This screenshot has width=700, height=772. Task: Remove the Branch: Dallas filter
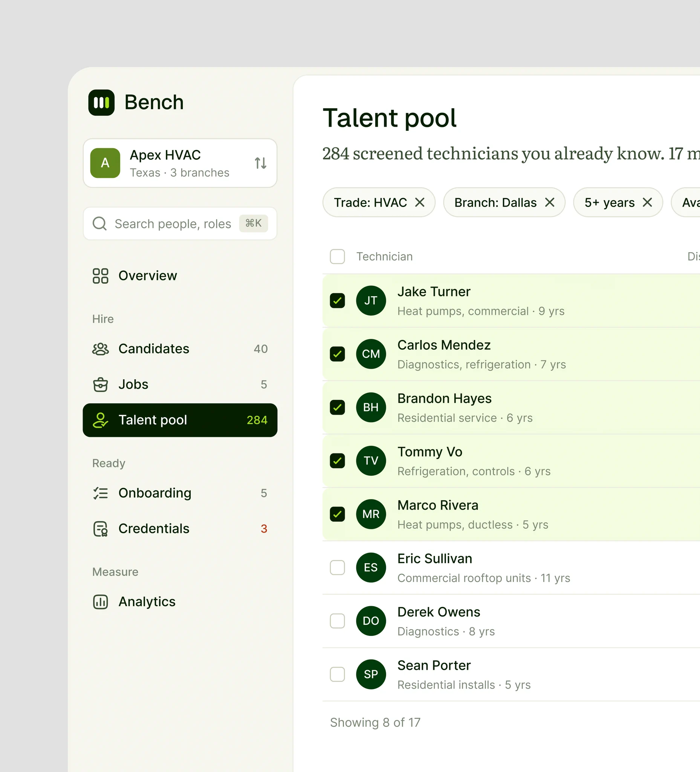click(550, 202)
